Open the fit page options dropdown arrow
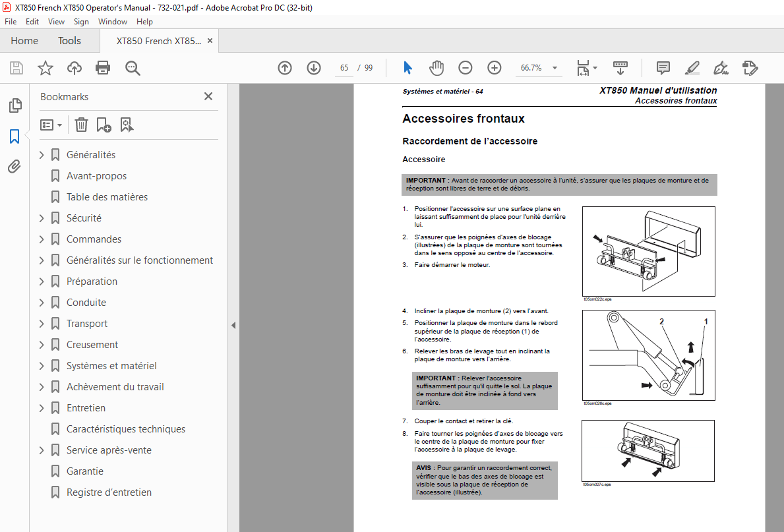Image resolution: width=784 pixels, height=532 pixels. click(x=595, y=68)
